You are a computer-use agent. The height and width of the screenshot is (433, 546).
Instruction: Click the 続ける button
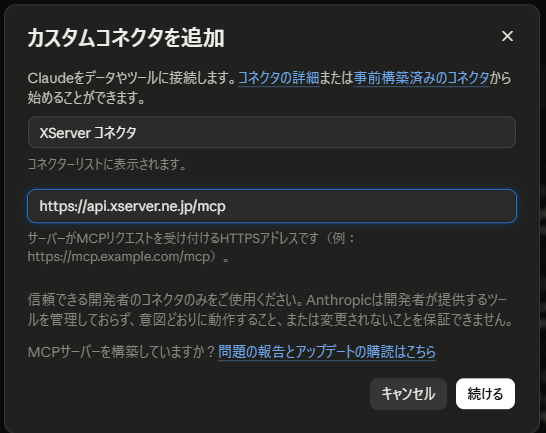click(x=485, y=394)
